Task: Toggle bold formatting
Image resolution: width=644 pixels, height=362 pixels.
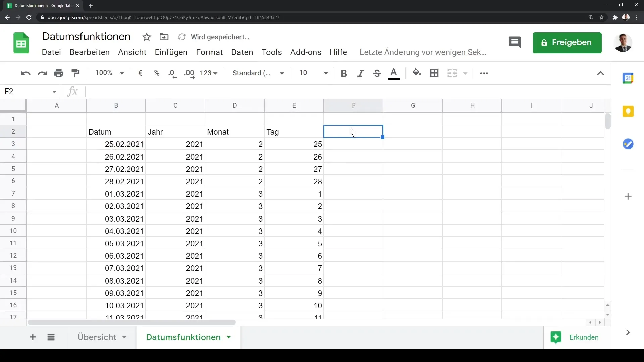Action: 344,73
